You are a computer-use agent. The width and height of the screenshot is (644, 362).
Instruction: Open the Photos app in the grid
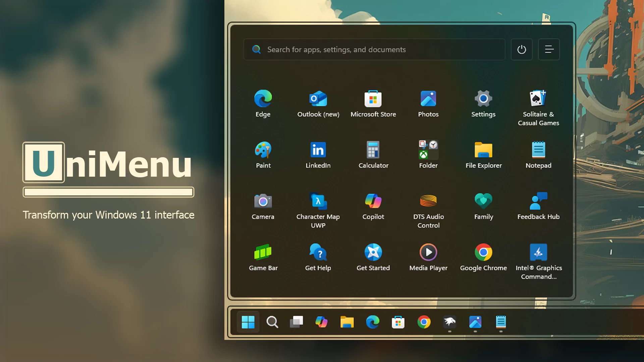click(428, 104)
